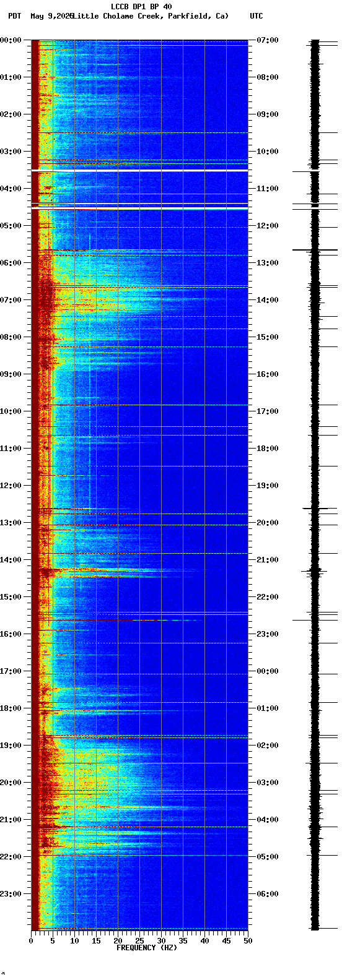Click the 'UTC' timezone label
This screenshot has height=980, width=342.
click(x=256, y=16)
